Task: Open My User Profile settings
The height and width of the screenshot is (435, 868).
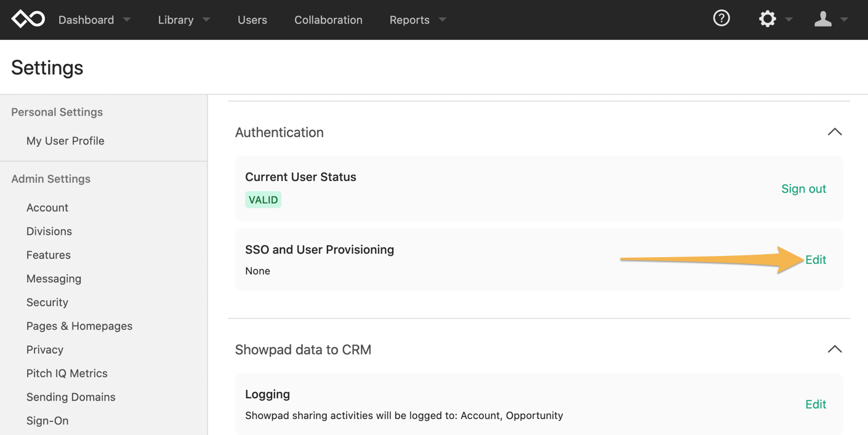Action: click(x=65, y=141)
